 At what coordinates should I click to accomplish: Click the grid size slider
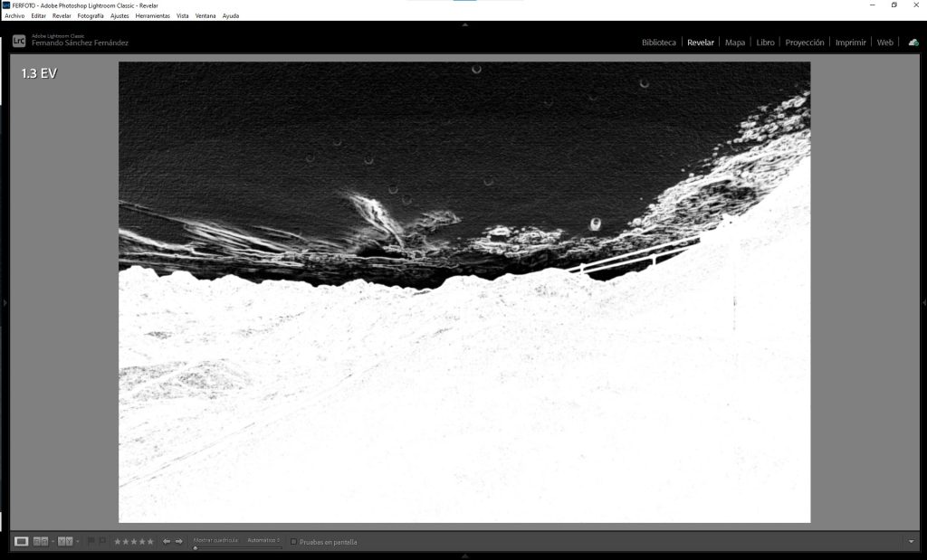(x=238, y=547)
